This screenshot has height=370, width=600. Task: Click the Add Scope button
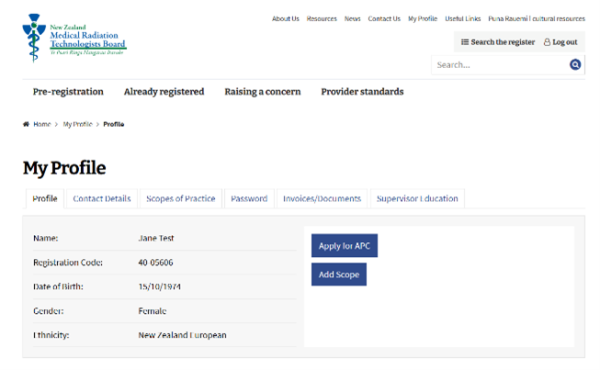pyautogui.click(x=339, y=274)
